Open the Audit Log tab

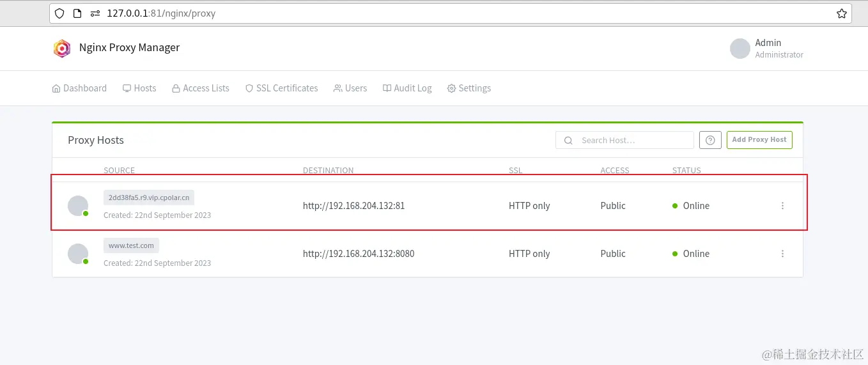407,88
